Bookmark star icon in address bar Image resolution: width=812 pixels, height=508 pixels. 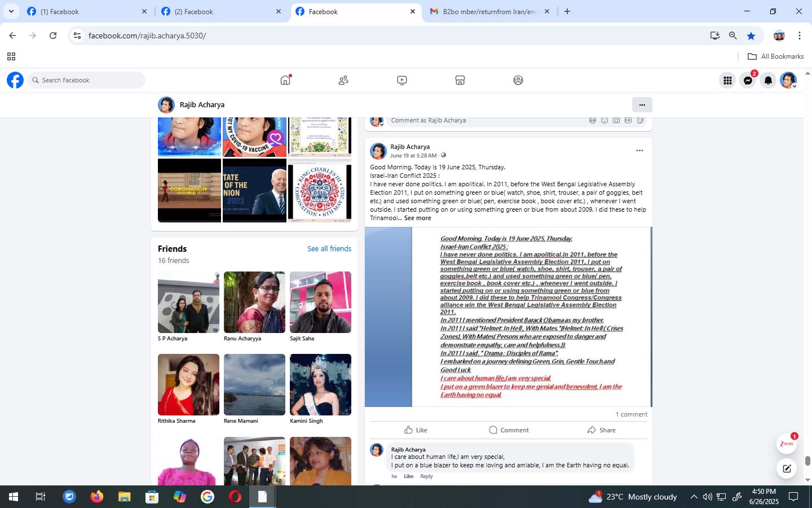coord(751,36)
